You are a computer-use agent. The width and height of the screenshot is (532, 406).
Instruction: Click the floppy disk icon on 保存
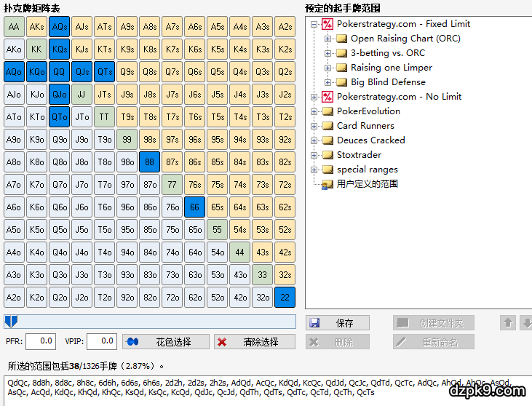coord(314,323)
